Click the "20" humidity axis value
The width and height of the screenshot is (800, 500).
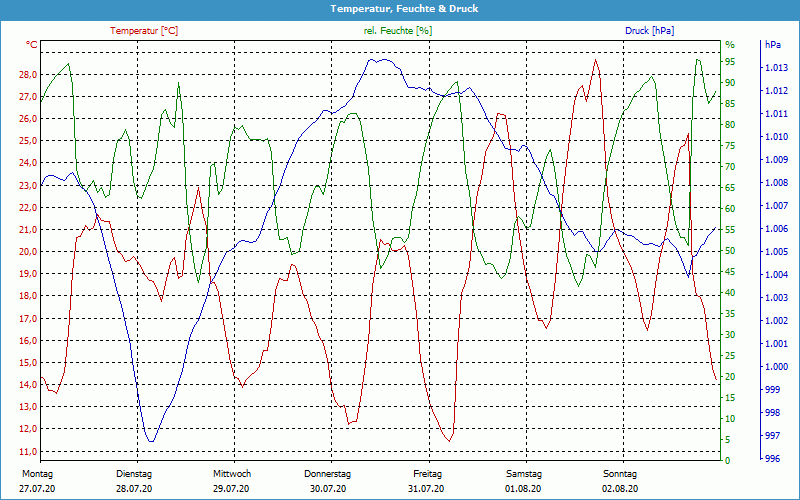[x=731, y=377]
